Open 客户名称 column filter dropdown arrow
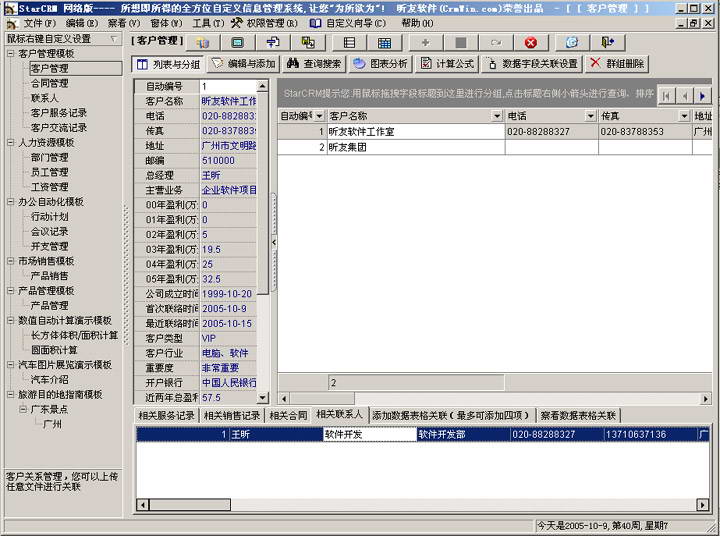The image size is (720, 536). click(x=497, y=116)
